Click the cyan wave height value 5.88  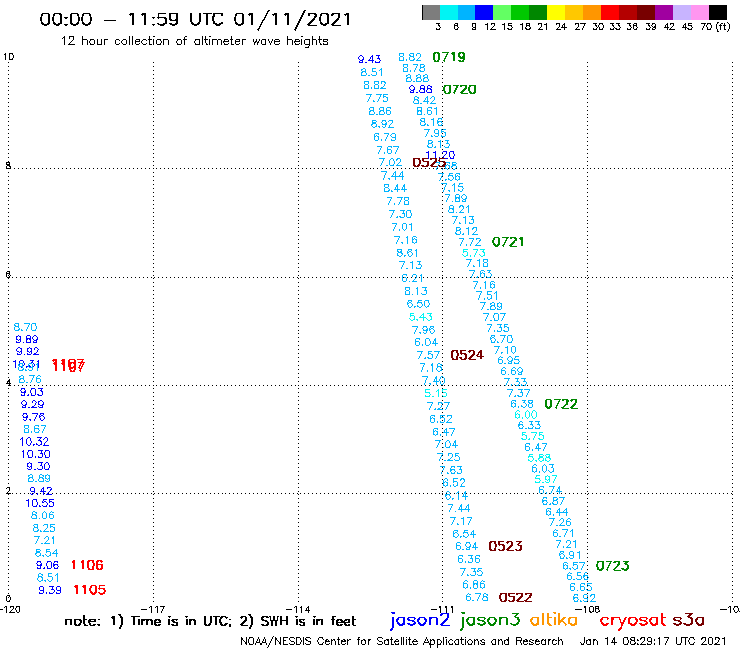coord(539,458)
